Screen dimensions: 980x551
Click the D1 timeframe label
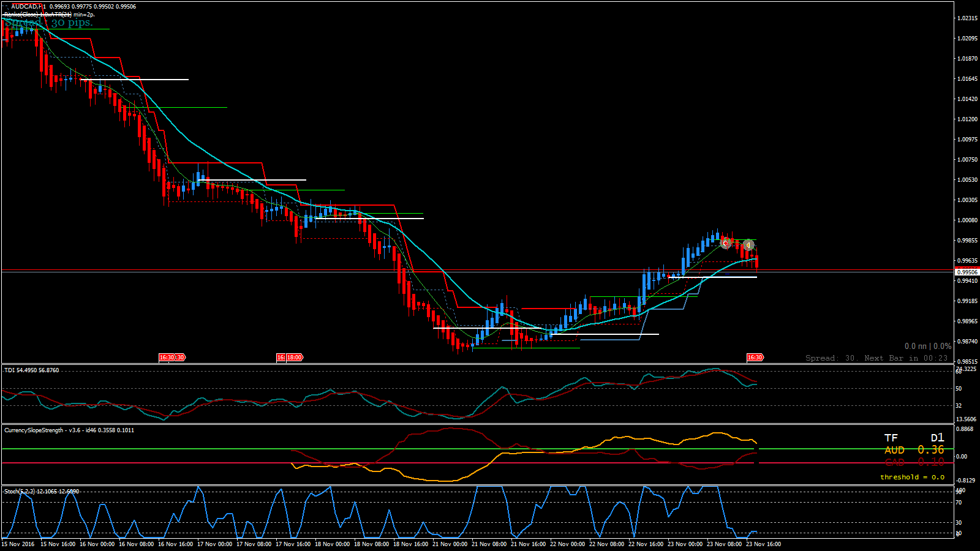pos(937,438)
